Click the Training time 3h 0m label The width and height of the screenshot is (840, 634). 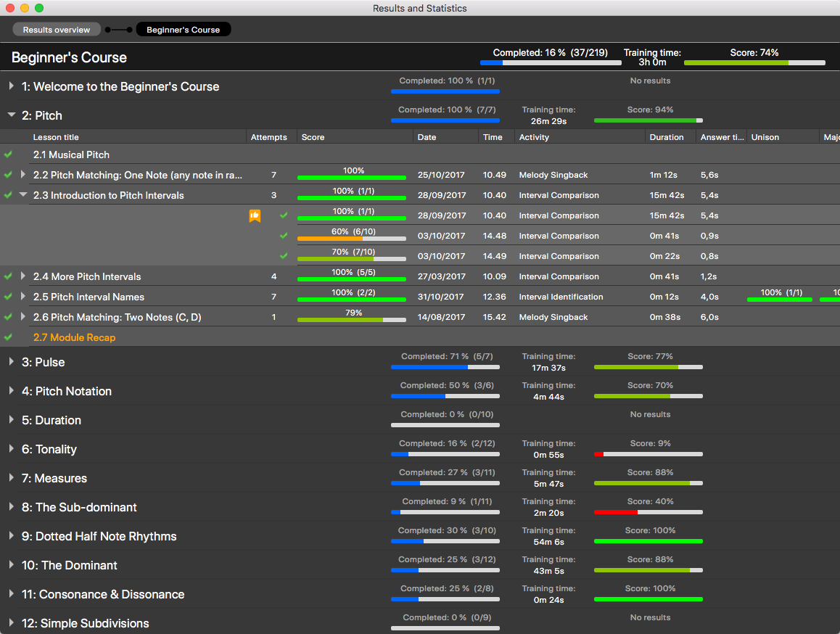coord(652,57)
